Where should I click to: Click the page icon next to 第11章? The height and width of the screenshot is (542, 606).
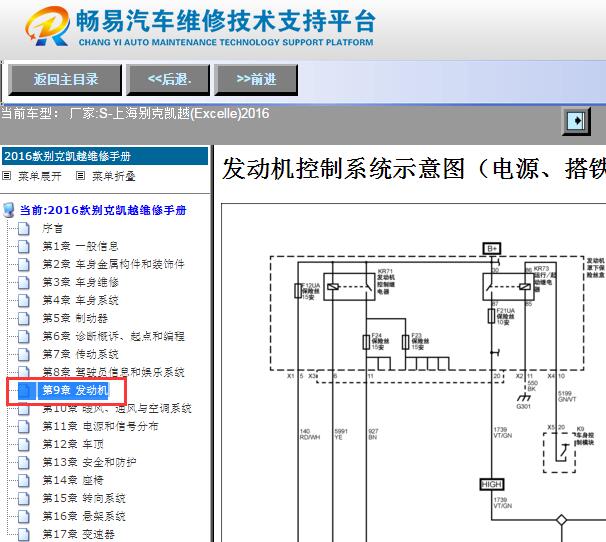[24, 426]
